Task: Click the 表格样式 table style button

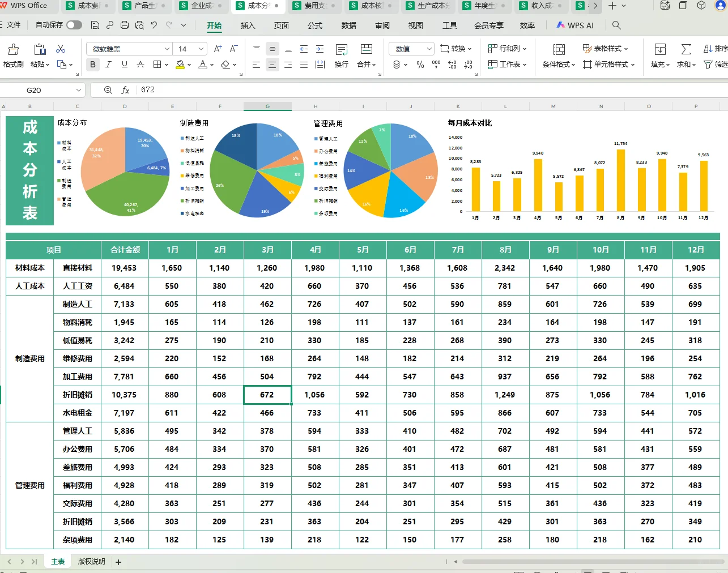Action: pos(605,49)
